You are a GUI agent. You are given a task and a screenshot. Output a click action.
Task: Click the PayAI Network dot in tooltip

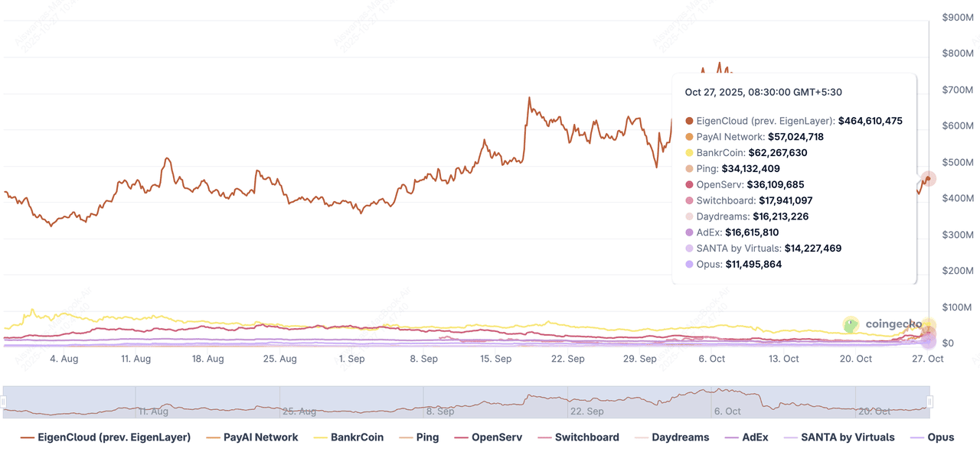[689, 137]
